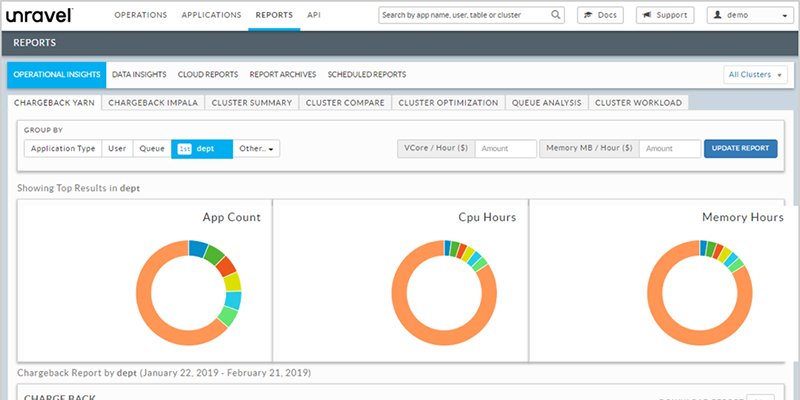The width and height of the screenshot is (800, 400).
Task: Switch to Data Insights tab
Action: pyautogui.click(x=139, y=74)
